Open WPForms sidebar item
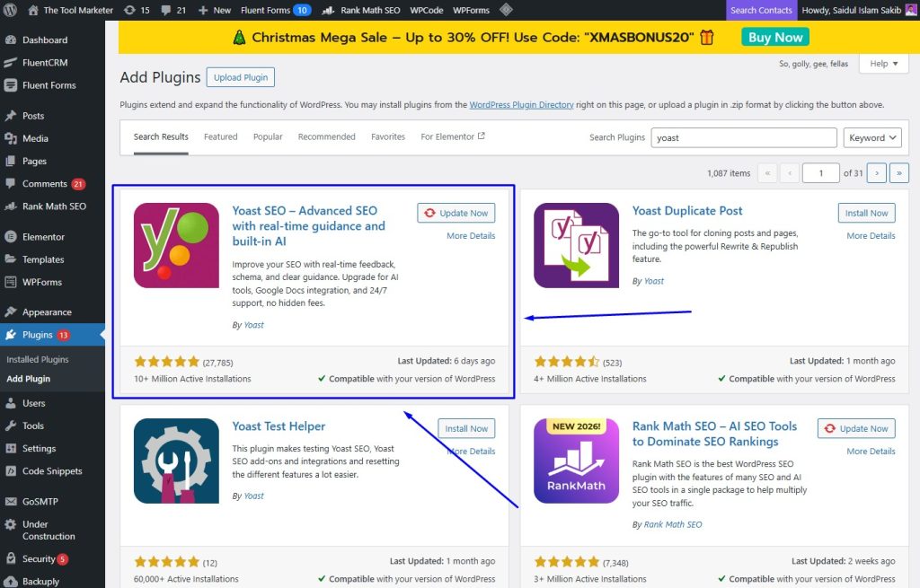This screenshot has width=920, height=588. pos(41,282)
